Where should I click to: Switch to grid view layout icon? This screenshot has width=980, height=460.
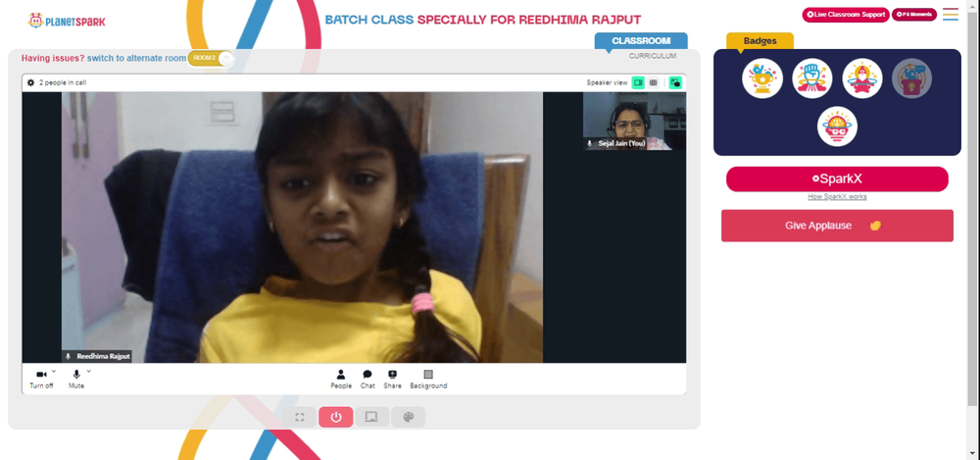653,82
